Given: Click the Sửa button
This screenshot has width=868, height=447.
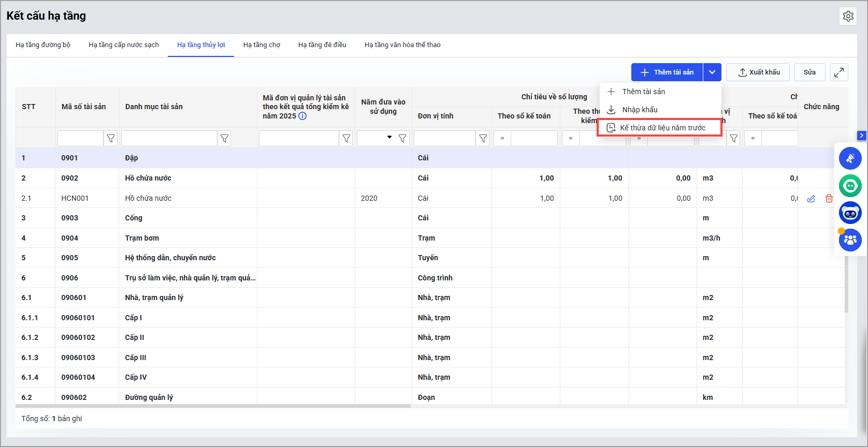Looking at the screenshot, I should point(809,72).
